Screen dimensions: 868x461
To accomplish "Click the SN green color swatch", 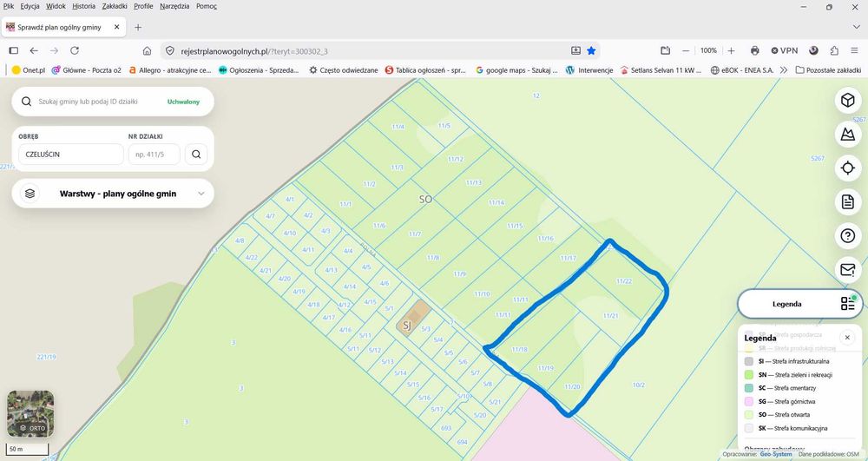I will (x=748, y=375).
